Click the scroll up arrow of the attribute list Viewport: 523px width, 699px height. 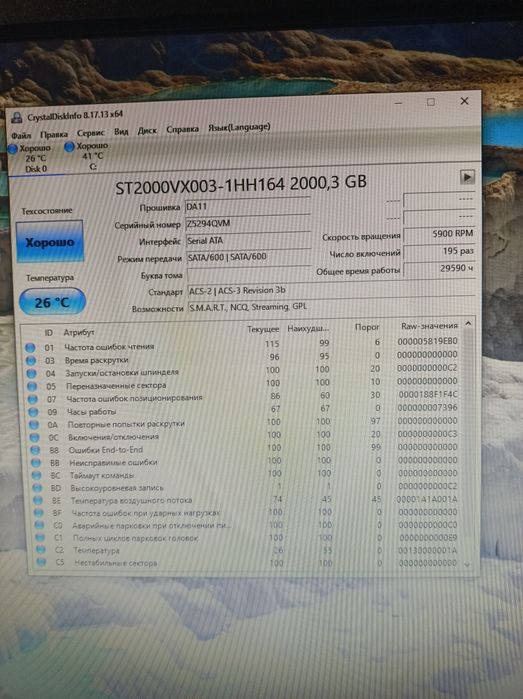tap(468, 324)
